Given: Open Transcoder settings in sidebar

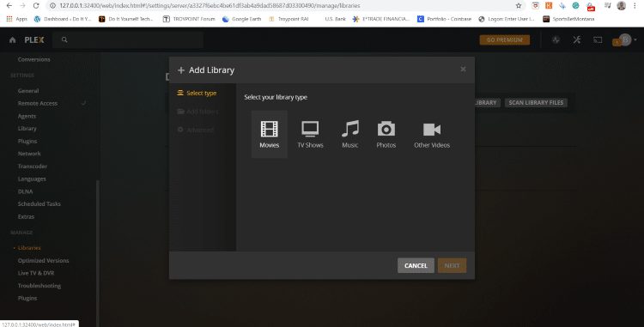Looking at the screenshot, I should (33, 167).
